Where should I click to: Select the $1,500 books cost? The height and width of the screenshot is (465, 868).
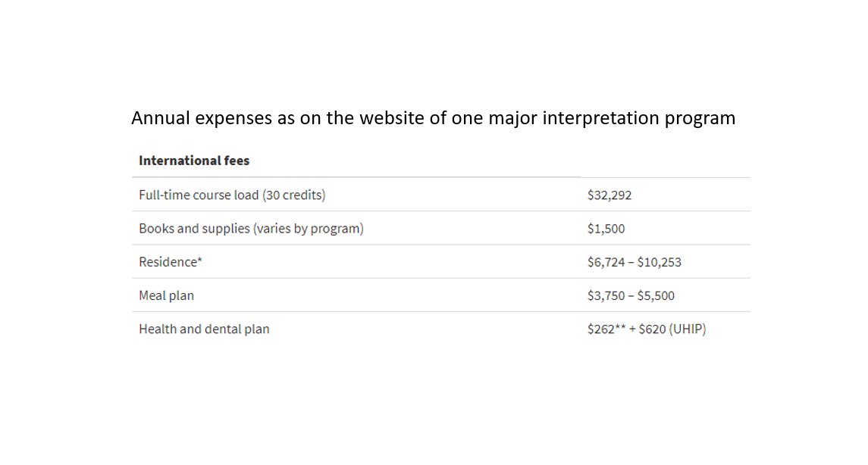606,229
